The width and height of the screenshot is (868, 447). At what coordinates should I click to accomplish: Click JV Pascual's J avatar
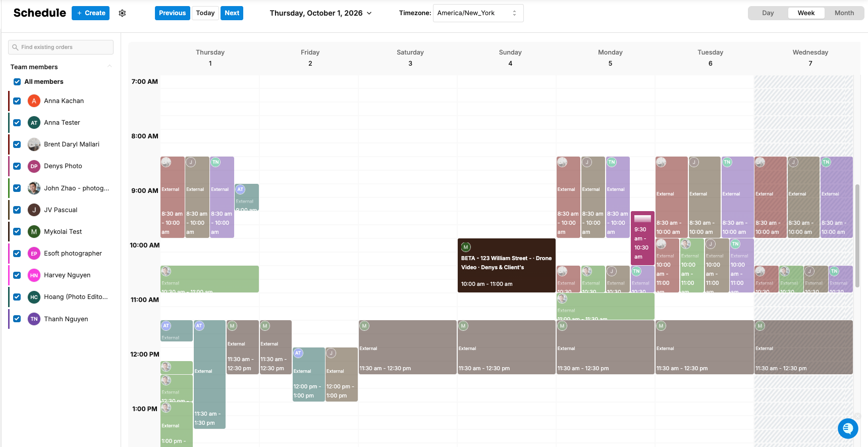pyautogui.click(x=34, y=210)
